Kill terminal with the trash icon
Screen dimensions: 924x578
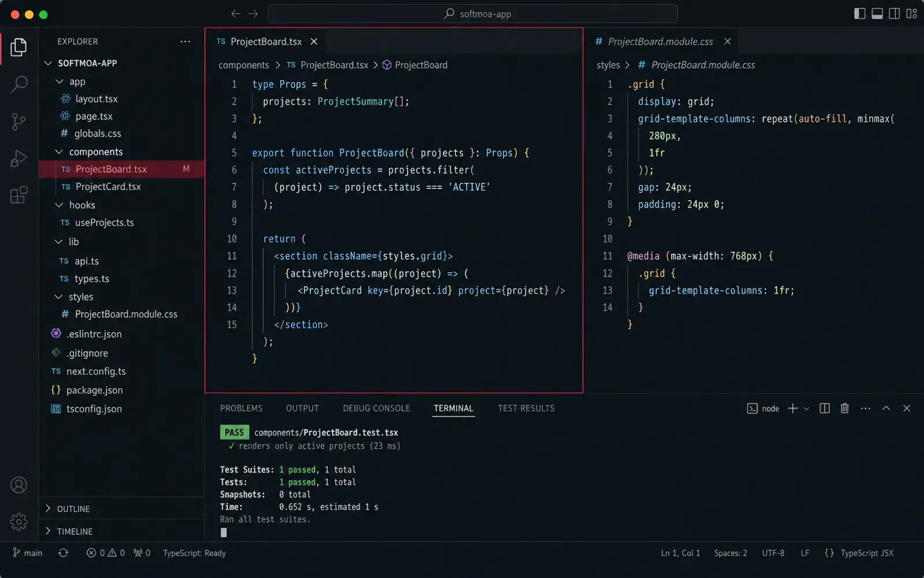tap(844, 409)
